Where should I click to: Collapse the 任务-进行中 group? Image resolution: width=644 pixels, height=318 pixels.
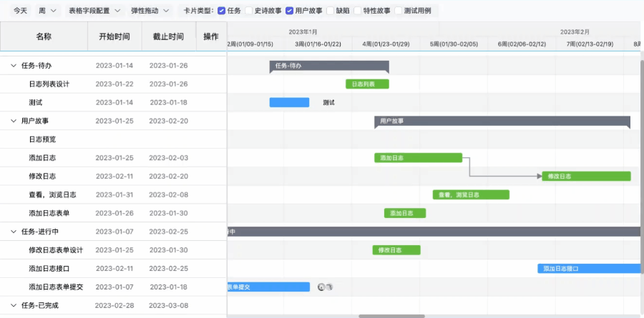tap(14, 232)
